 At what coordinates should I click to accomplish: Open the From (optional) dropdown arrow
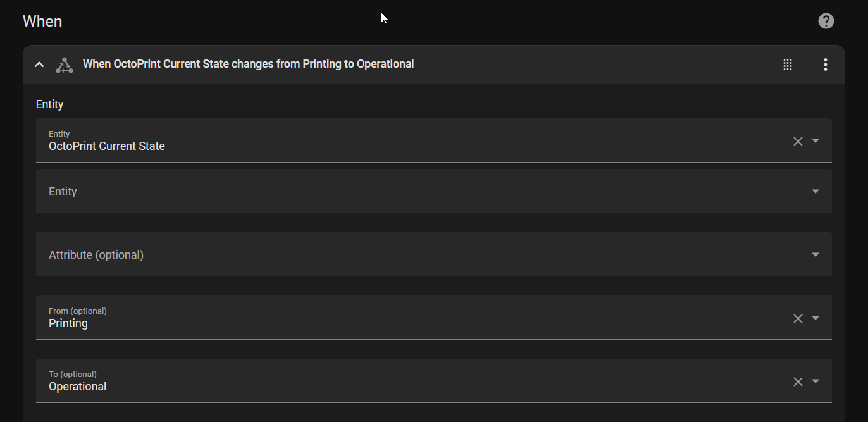click(815, 318)
